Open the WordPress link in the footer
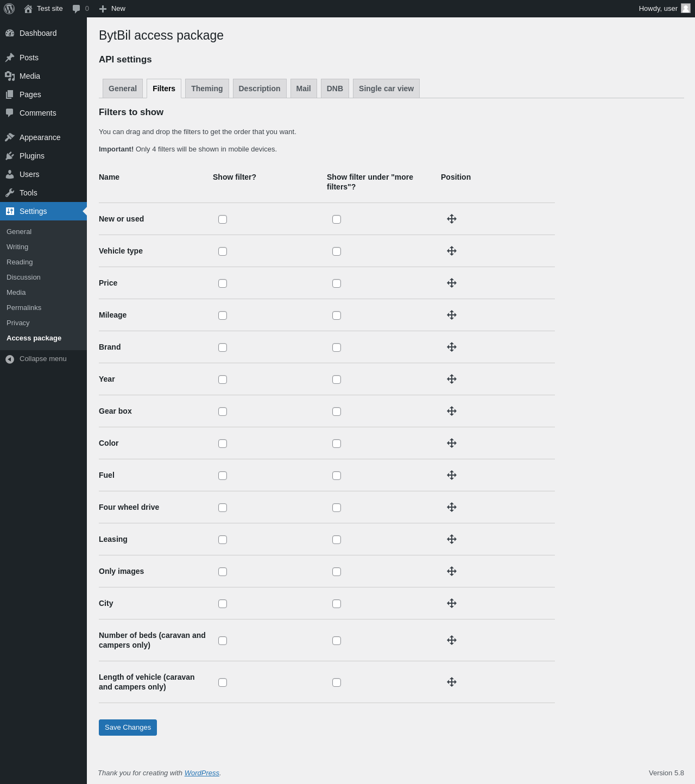The image size is (695, 784). pyautogui.click(x=202, y=773)
